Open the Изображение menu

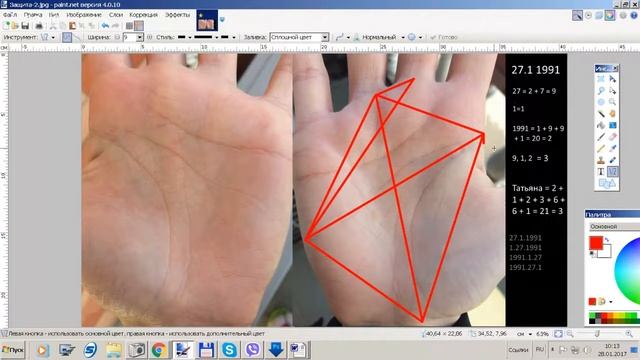click(84, 15)
